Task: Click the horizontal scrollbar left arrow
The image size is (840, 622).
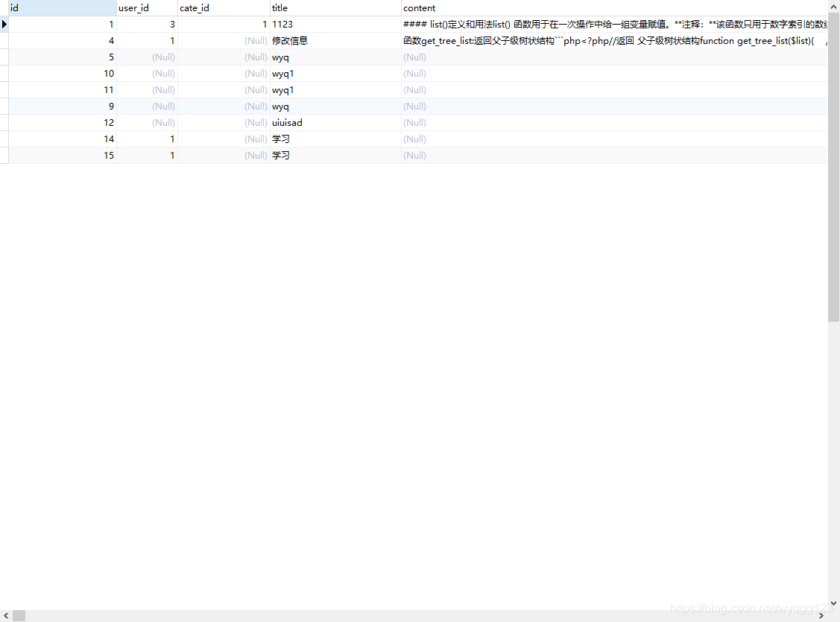Action: (x=6, y=615)
